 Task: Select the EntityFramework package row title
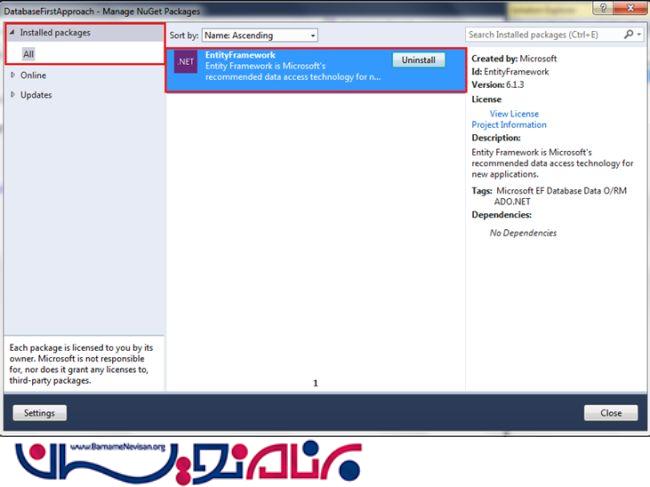240,55
